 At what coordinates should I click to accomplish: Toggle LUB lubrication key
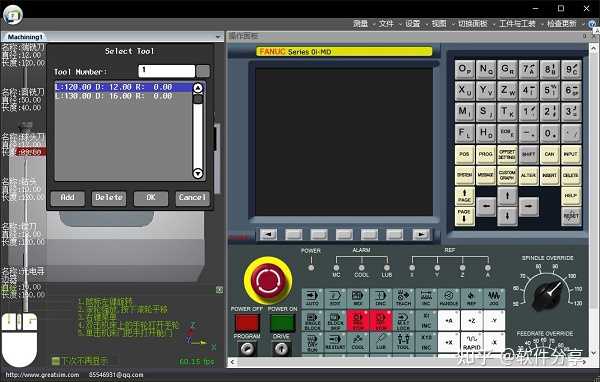pos(380,342)
